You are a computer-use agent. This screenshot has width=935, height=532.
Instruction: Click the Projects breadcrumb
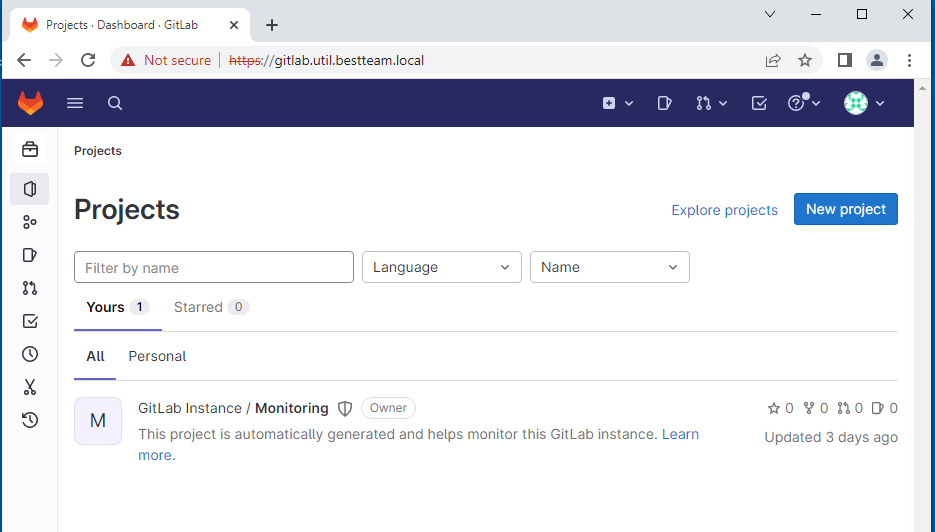[98, 151]
